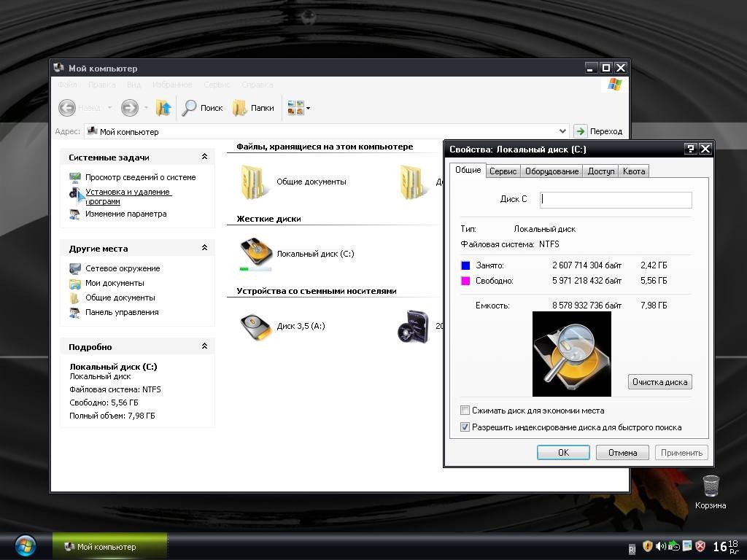Viewport: 747px width, 560px height.
Task: Click OK in the properties dialog
Action: (563, 452)
